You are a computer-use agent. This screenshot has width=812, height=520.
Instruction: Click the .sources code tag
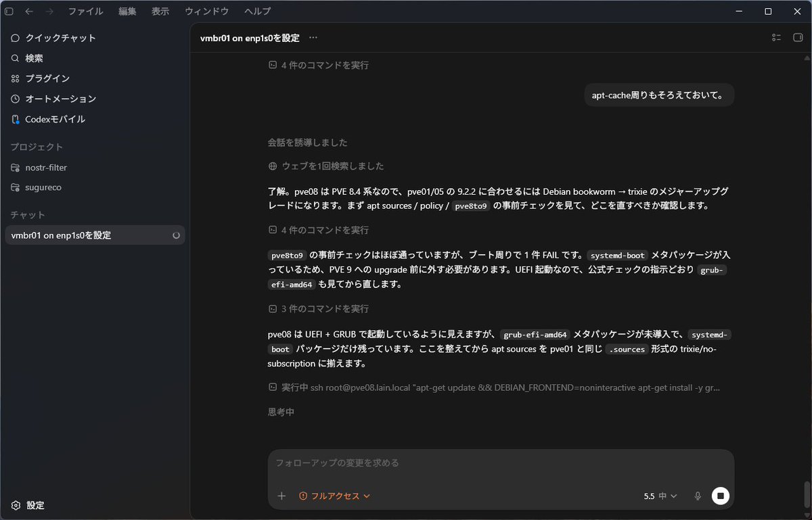[x=626, y=350]
